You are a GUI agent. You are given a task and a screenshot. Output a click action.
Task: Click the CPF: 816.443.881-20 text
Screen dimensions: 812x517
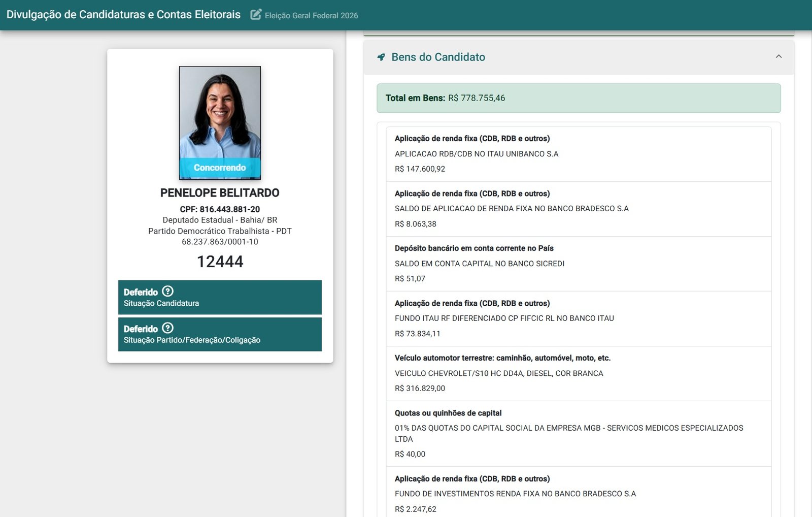pyautogui.click(x=220, y=209)
